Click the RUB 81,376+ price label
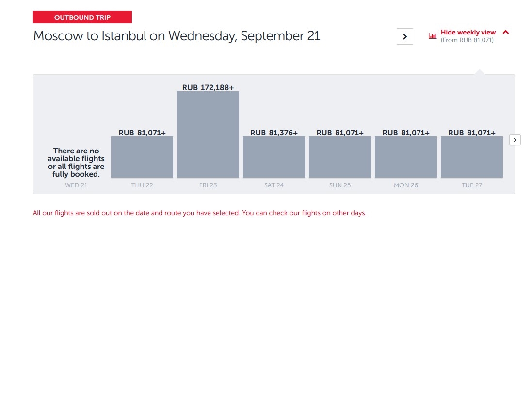Image resolution: width=532 pixels, height=419 pixels. [274, 133]
